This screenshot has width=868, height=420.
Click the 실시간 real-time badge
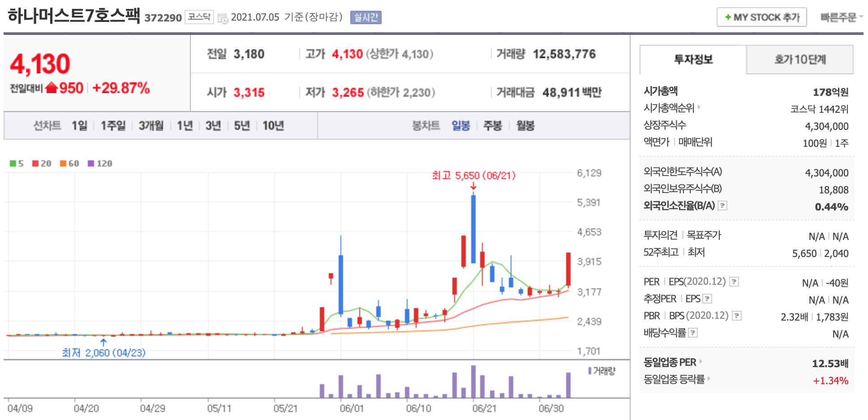coord(365,17)
